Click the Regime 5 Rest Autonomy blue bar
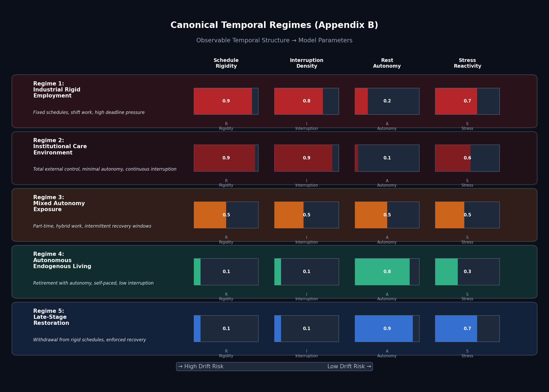Viewport: 549px width, 392px height. (384, 328)
